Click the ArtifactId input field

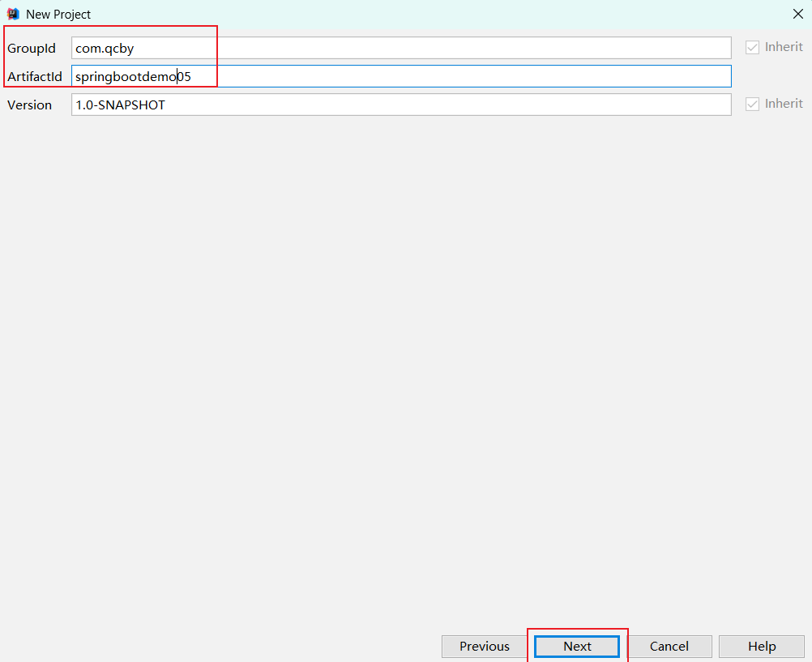(401, 76)
